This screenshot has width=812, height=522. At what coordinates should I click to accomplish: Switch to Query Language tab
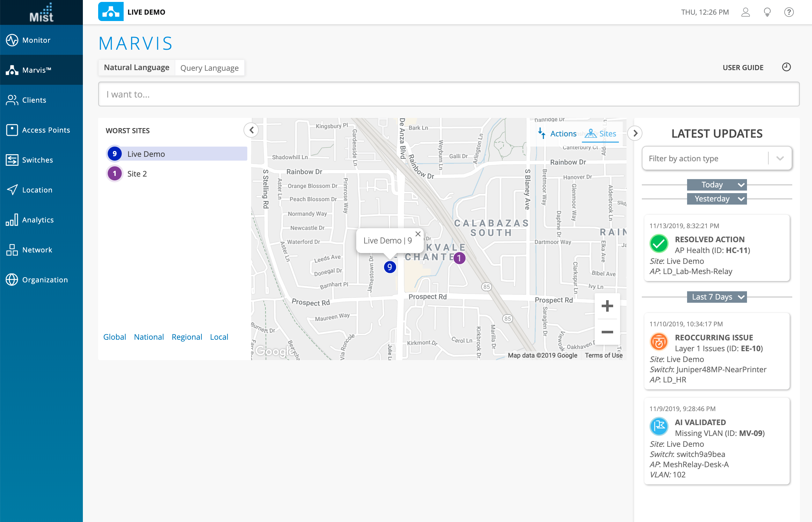tap(209, 68)
